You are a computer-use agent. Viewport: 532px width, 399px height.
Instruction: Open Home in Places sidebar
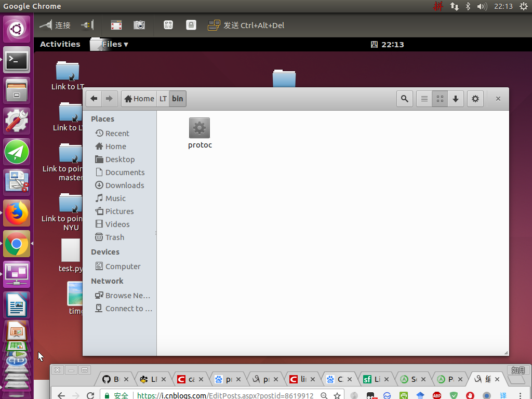pyautogui.click(x=120, y=146)
